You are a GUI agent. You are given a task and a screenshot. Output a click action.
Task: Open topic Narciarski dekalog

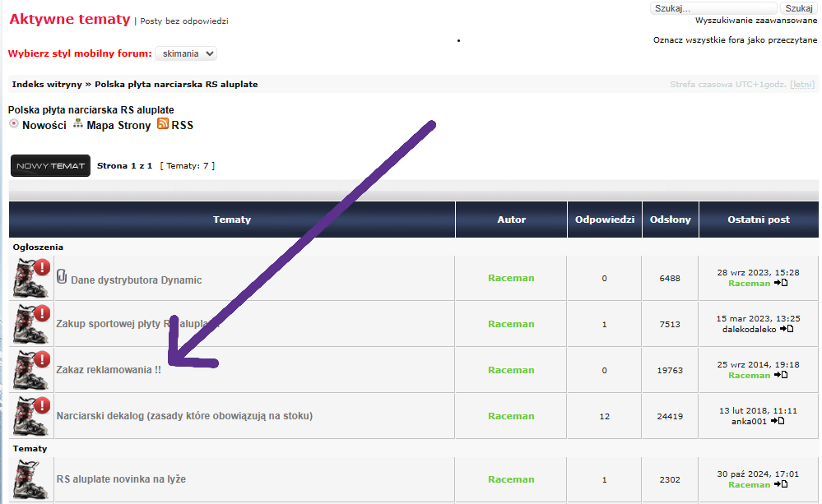(184, 416)
